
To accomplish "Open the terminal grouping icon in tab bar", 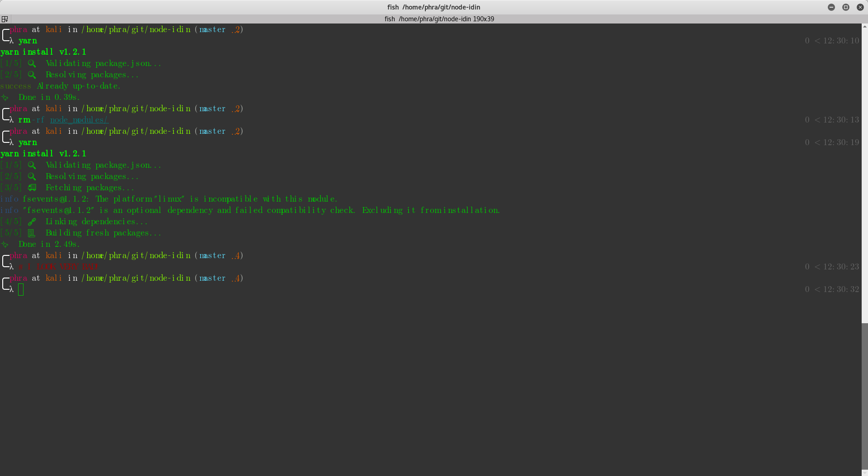I will [x=5, y=19].
